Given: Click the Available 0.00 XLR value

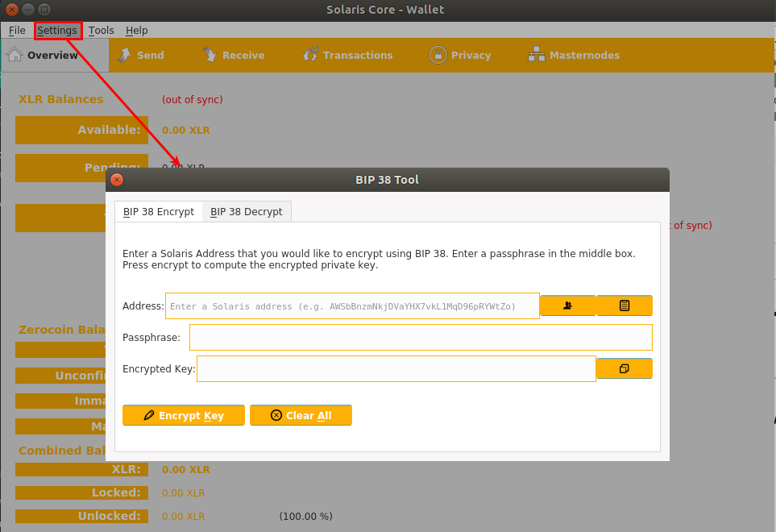Looking at the screenshot, I should 186,130.
